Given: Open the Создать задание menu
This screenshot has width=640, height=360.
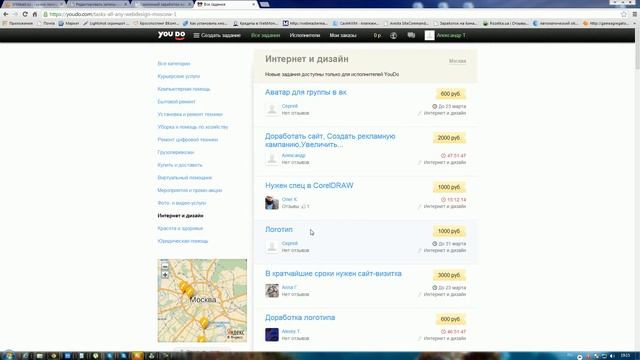Looking at the screenshot, I should pos(217,36).
